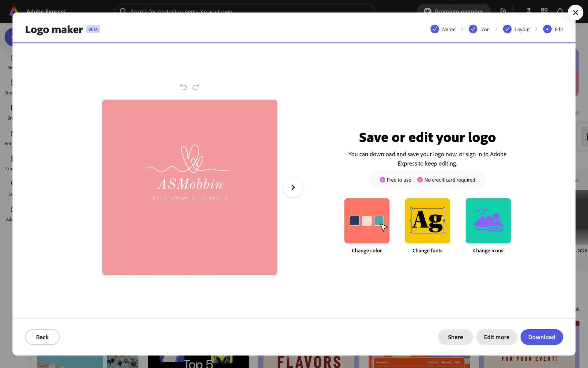The image size is (588, 368).
Task: Download the logo
Action: coord(541,337)
